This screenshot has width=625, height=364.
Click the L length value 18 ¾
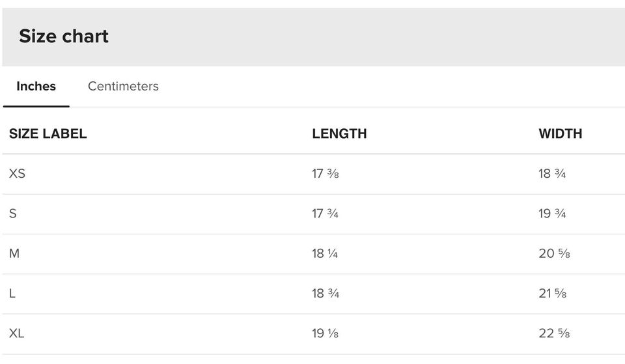point(325,294)
